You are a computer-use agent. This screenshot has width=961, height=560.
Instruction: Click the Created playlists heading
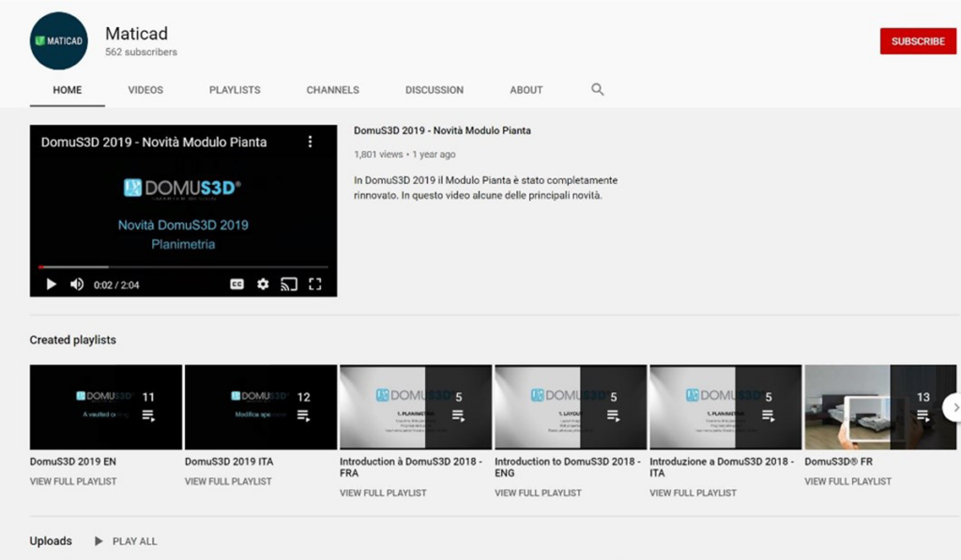click(73, 341)
